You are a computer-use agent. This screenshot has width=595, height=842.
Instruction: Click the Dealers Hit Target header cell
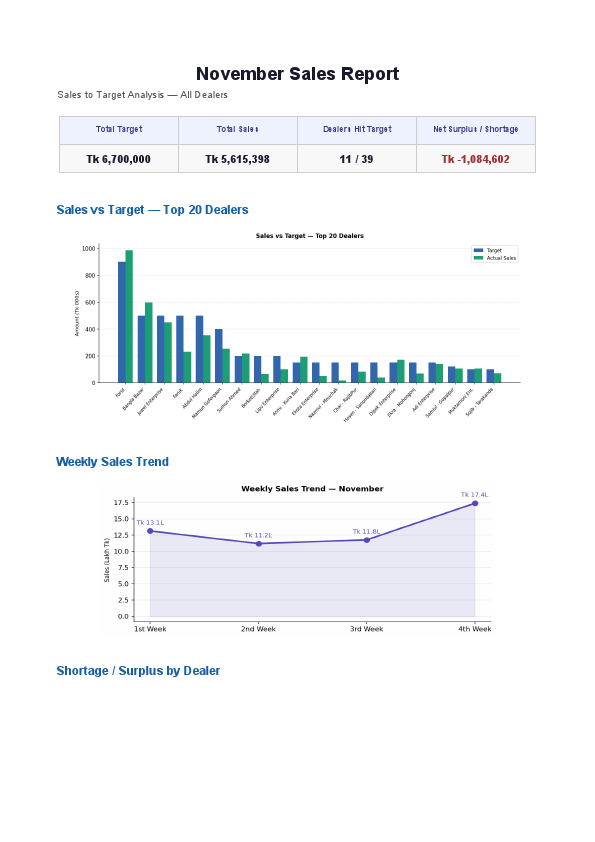point(357,129)
